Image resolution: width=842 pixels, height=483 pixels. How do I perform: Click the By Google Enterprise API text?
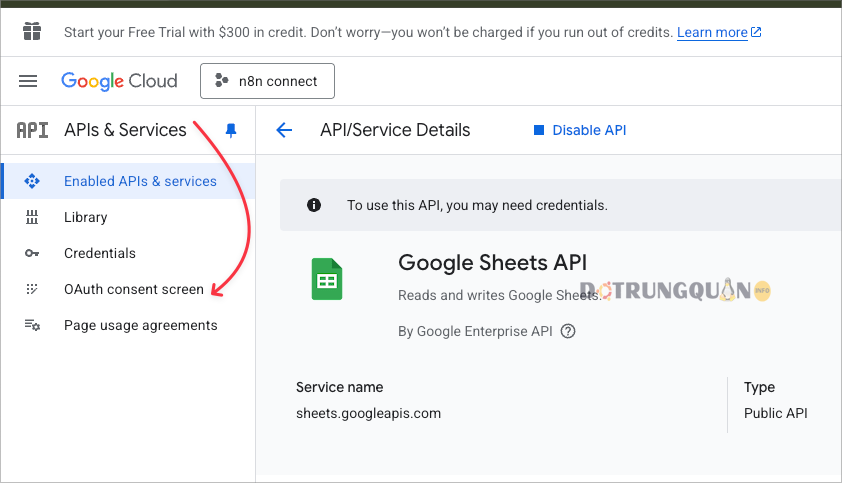coord(475,331)
